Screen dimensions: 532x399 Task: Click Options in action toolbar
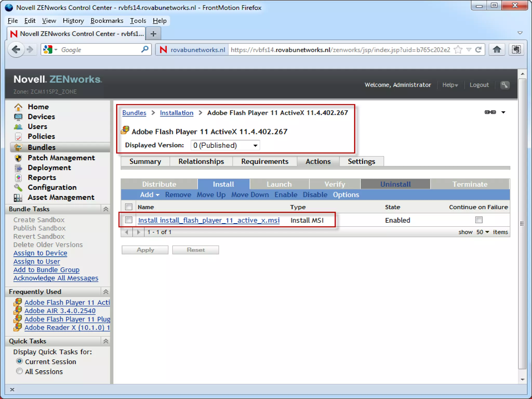tap(346, 195)
